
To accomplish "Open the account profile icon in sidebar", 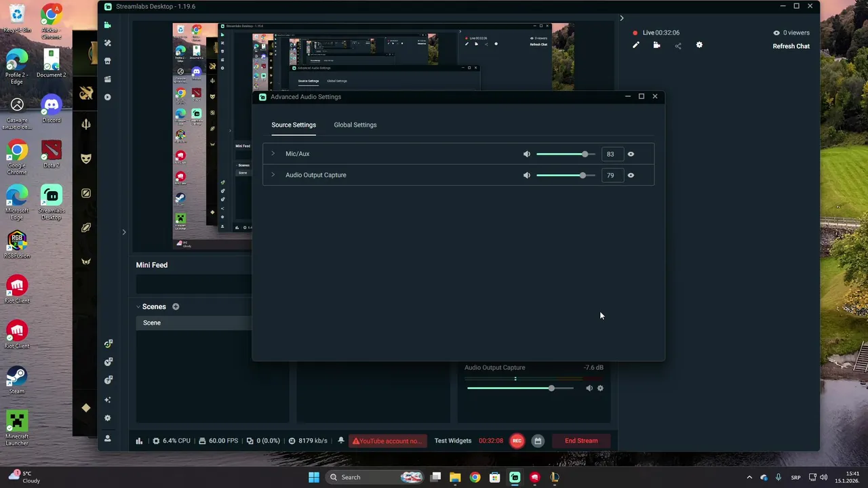I will [107, 439].
